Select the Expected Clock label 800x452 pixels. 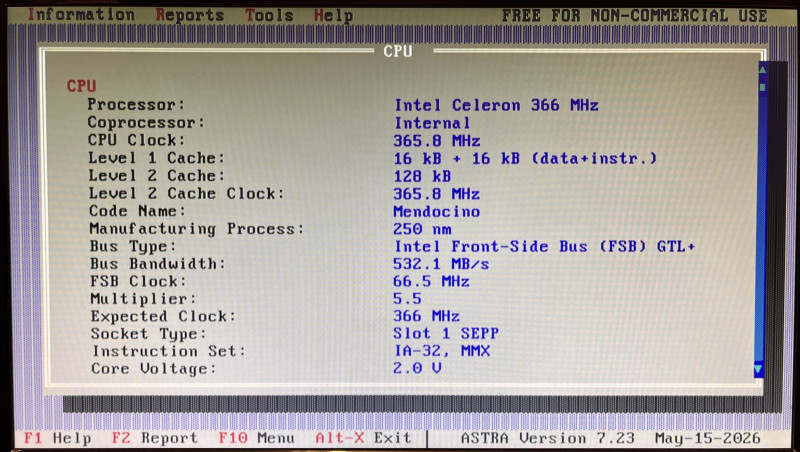pos(163,316)
